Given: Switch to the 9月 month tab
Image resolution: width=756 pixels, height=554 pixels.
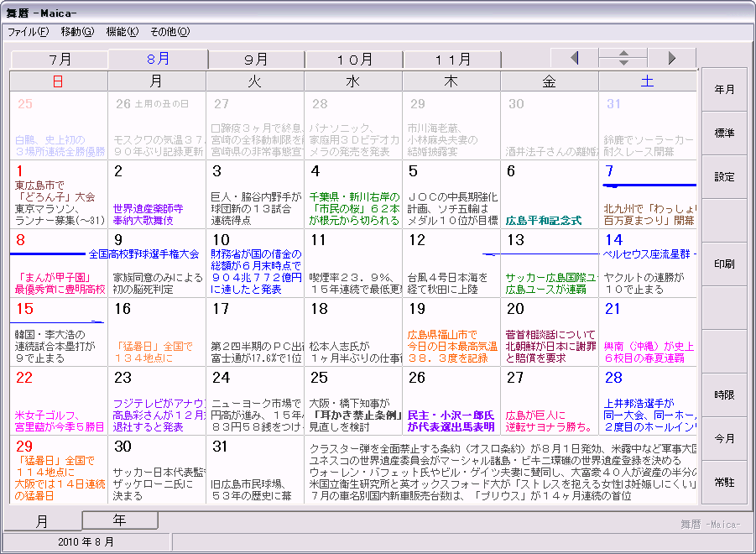Looking at the screenshot, I should click(x=256, y=60).
